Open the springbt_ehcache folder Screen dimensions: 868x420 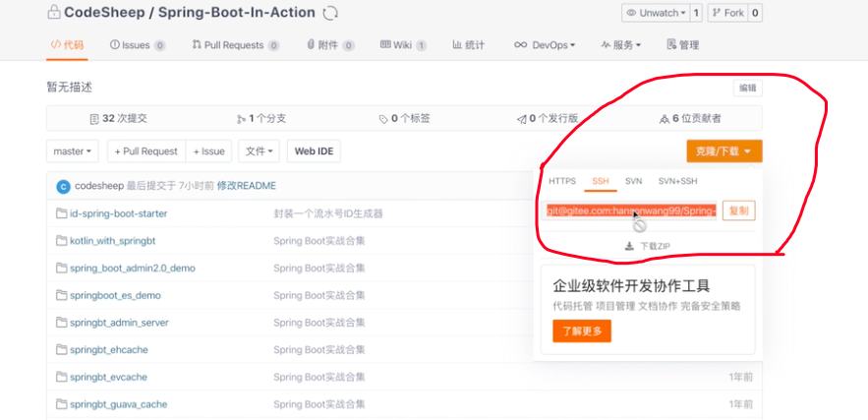click(109, 349)
